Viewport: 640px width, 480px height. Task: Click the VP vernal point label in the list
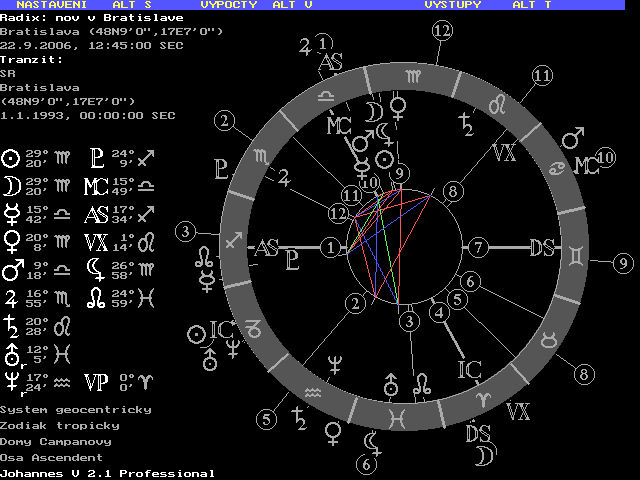(x=96, y=381)
